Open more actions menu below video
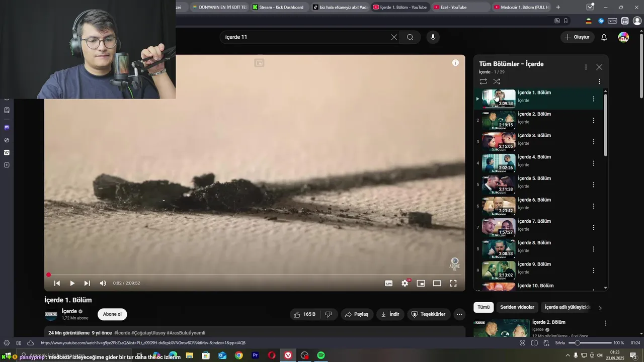This screenshot has width=644, height=362. pyautogui.click(x=459, y=314)
